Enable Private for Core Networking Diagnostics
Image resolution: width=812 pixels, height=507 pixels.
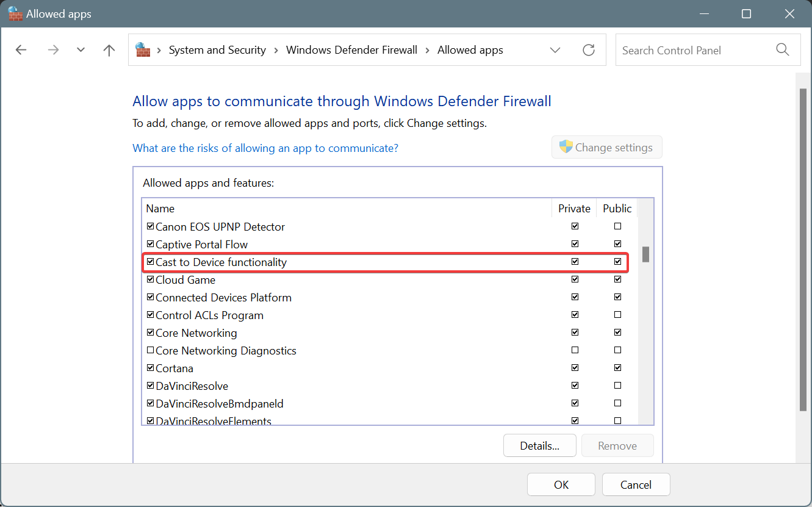pos(575,350)
